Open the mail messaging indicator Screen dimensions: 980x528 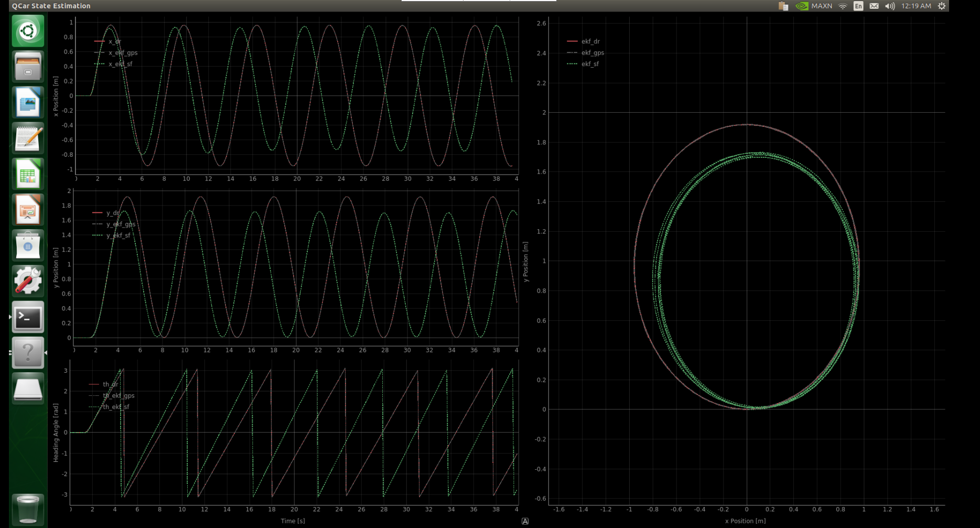874,6
